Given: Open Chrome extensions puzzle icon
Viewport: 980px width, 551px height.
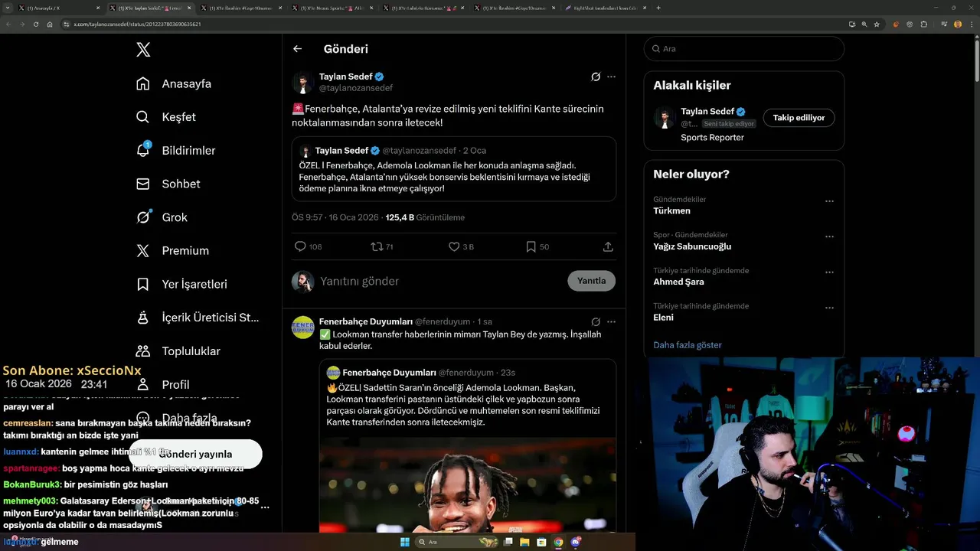Looking at the screenshot, I should pos(923,24).
